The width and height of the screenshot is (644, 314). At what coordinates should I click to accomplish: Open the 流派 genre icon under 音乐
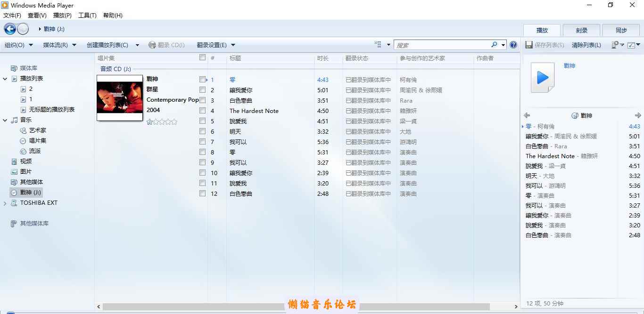click(23, 151)
